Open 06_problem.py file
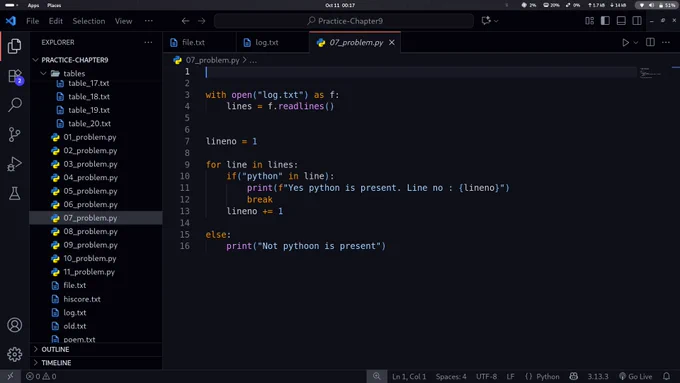Image resolution: width=680 pixels, height=383 pixels. click(x=90, y=204)
